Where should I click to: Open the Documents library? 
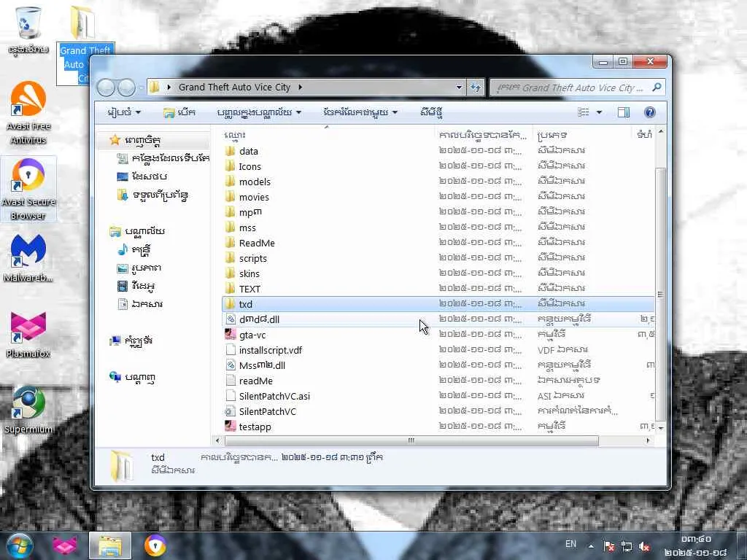[x=140, y=304]
